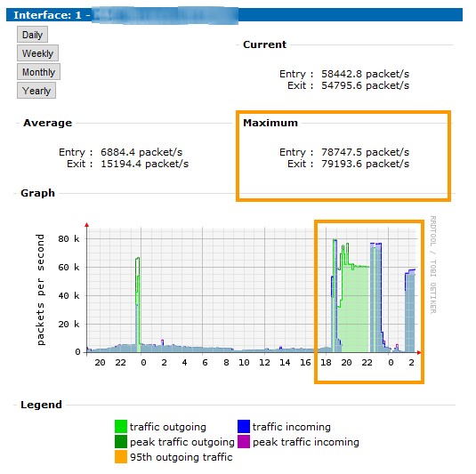This screenshot has height=474, width=476.
Task: Open the Daily statistics view
Action: pyautogui.click(x=32, y=35)
